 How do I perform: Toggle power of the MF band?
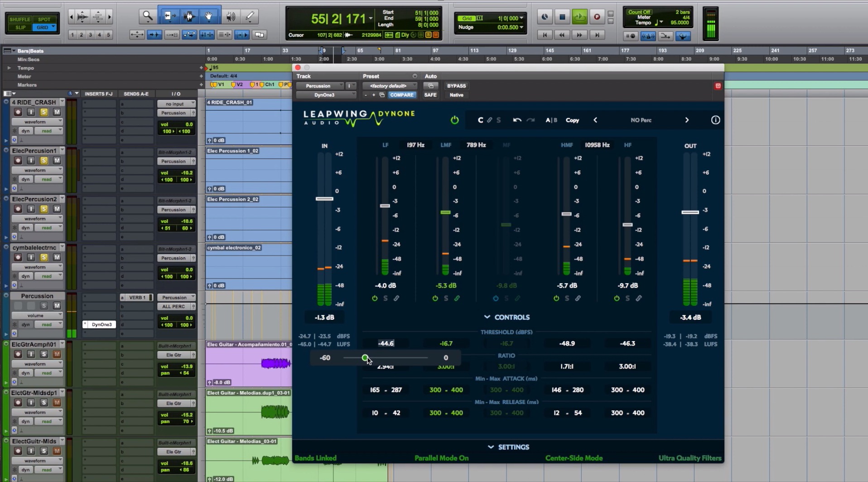496,299
